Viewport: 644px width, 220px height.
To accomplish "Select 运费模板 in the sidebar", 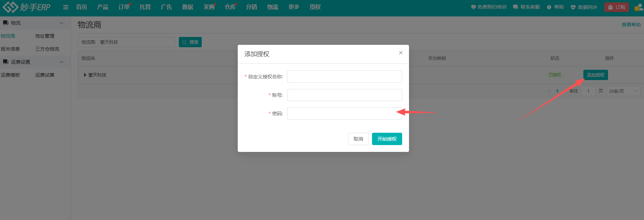I will click(10, 75).
